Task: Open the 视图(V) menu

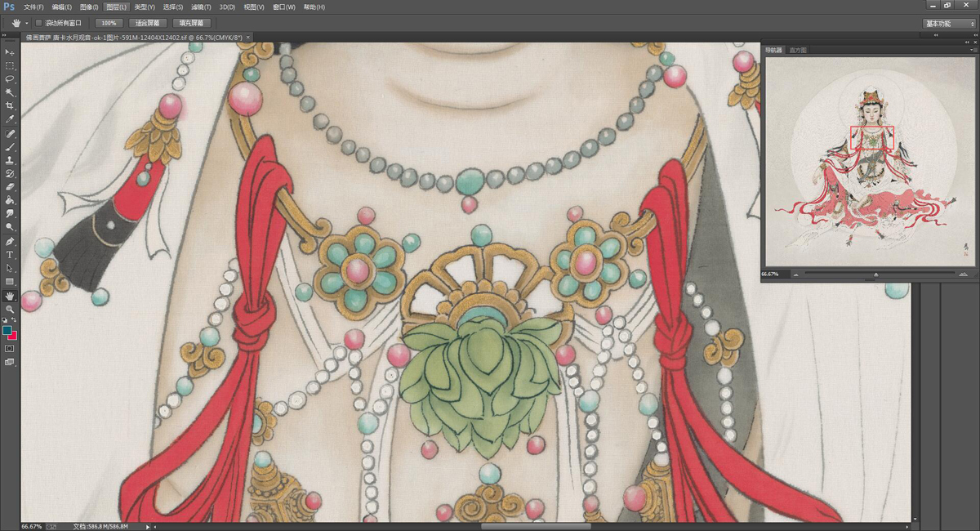Action: [x=254, y=7]
